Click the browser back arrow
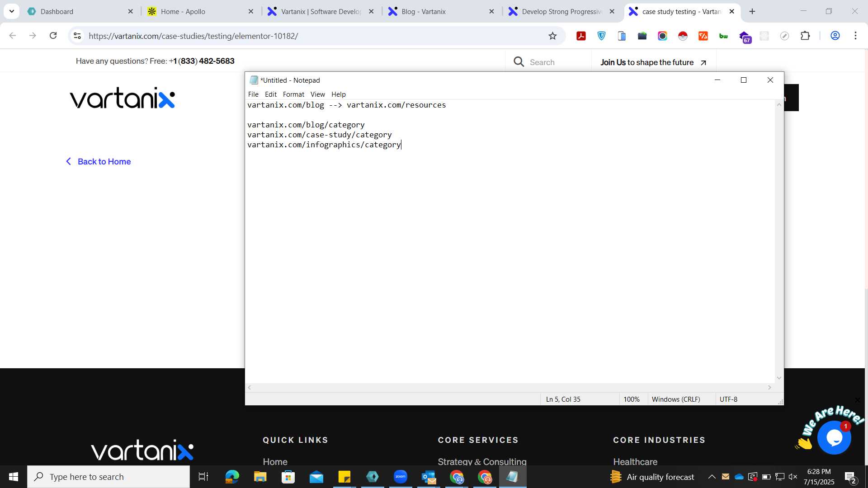The width and height of the screenshot is (868, 488). (13, 36)
